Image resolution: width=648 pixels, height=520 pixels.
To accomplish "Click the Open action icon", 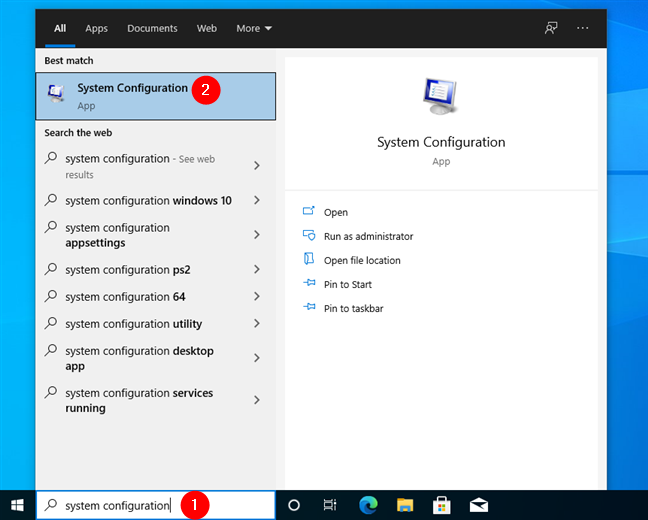I will coord(309,211).
